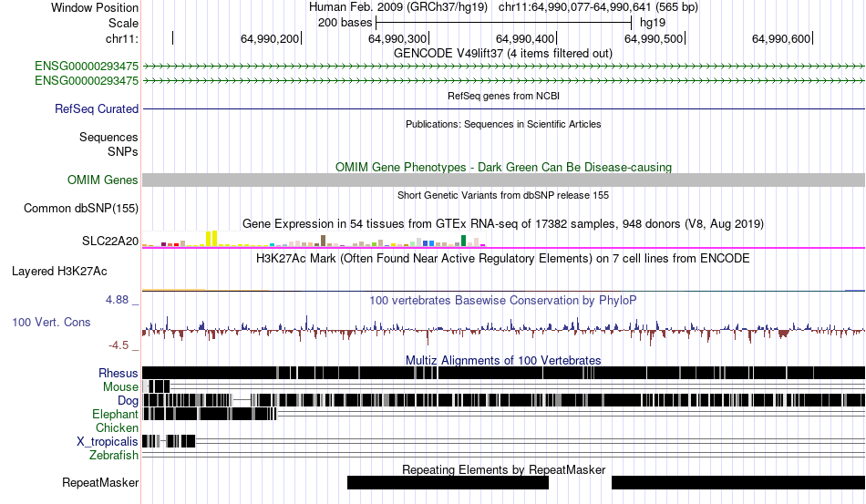Click the tall yellow GTEx expression bars
The image size is (866, 504).
pyautogui.click(x=211, y=239)
